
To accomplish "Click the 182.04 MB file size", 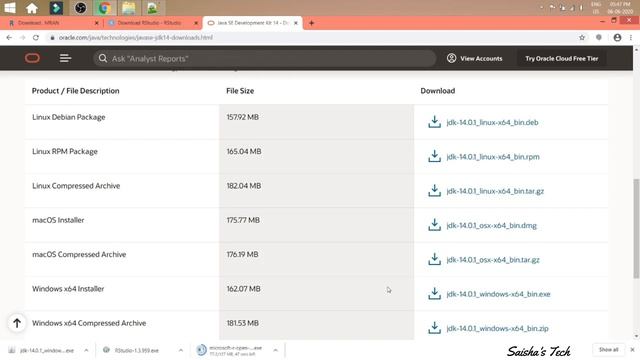I will [x=244, y=186].
